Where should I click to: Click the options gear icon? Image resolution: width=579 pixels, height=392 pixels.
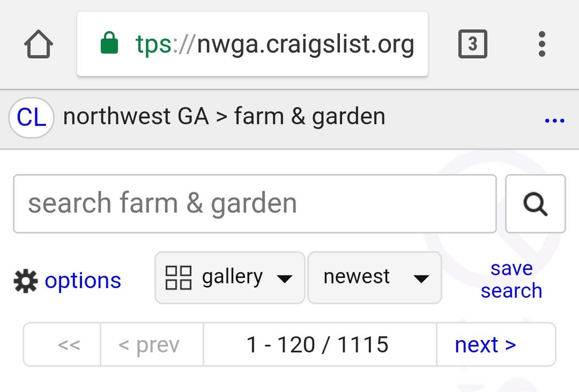click(25, 281)
